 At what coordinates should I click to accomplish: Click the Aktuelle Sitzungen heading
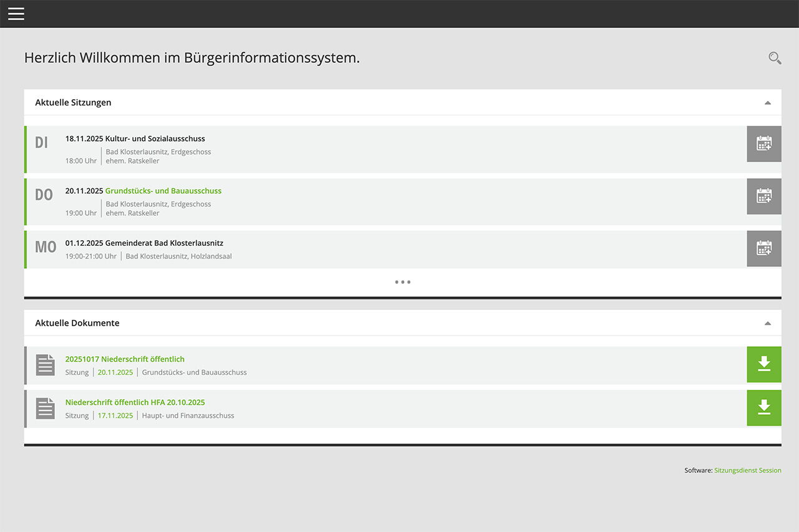click(73, 102)
